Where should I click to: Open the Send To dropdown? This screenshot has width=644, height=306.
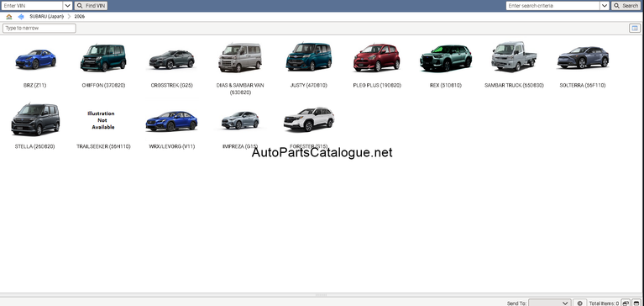549,303
